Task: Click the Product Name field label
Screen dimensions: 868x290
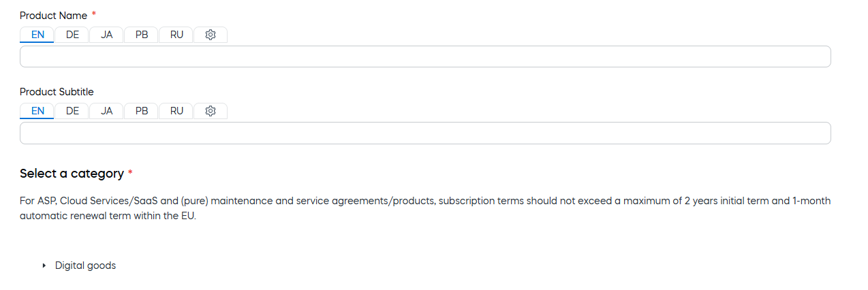Action: tap(53, 16)
